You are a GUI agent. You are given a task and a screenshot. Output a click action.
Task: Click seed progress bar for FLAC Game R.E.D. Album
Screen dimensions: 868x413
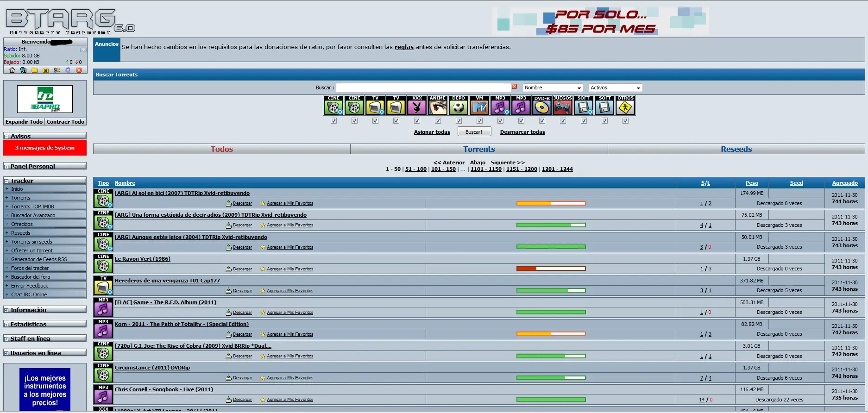pos(551,312)
